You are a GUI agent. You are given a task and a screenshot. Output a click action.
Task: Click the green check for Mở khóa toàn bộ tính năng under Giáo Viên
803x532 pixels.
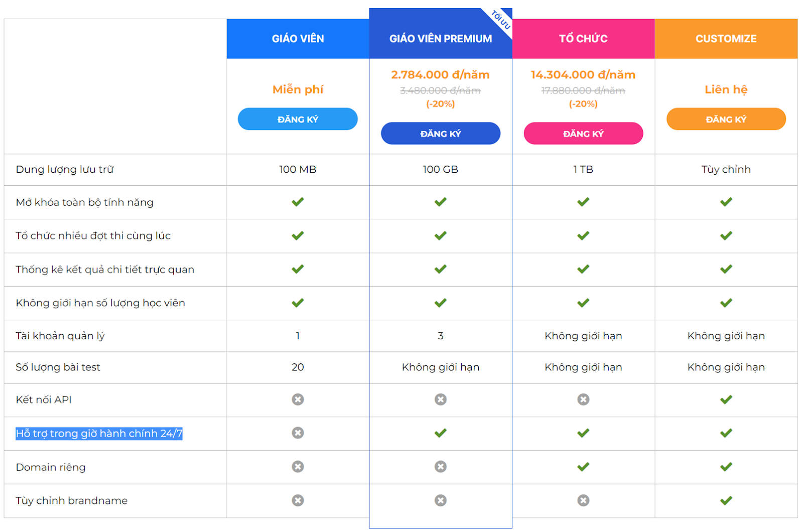tap(298, 202)
